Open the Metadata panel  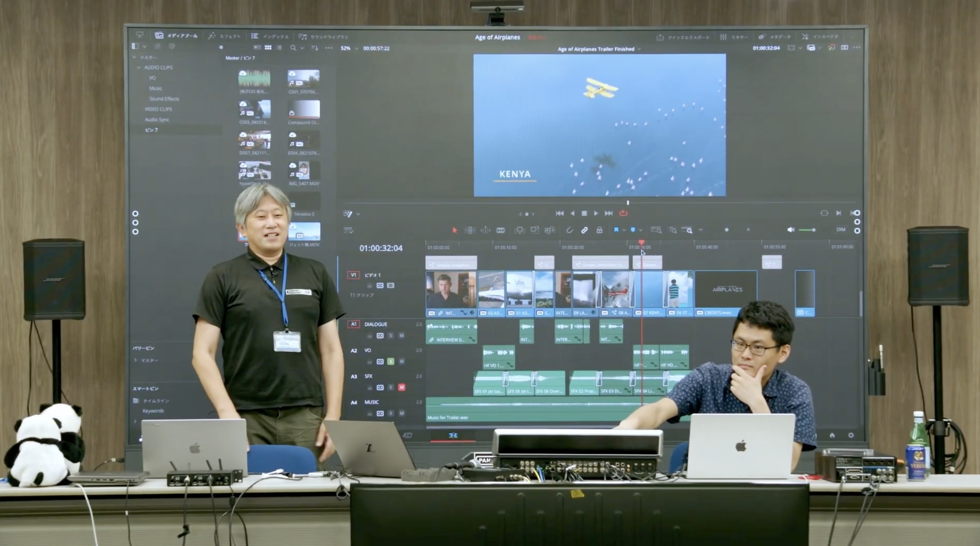[x=774, y=37]
